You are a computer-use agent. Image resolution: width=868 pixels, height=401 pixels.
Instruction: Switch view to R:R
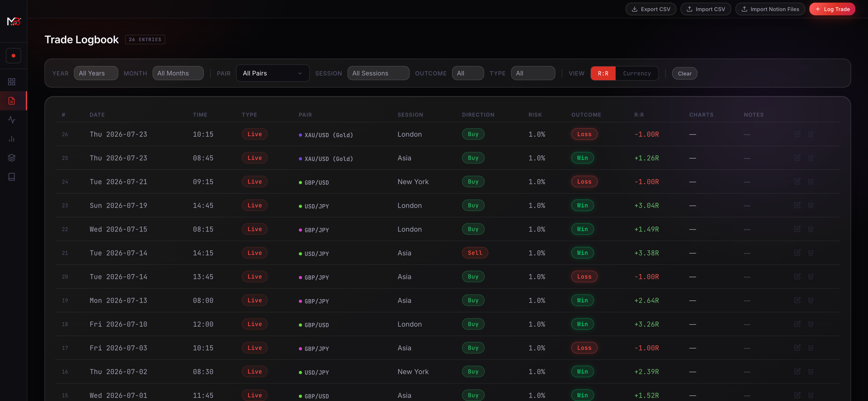click(603, 73)
